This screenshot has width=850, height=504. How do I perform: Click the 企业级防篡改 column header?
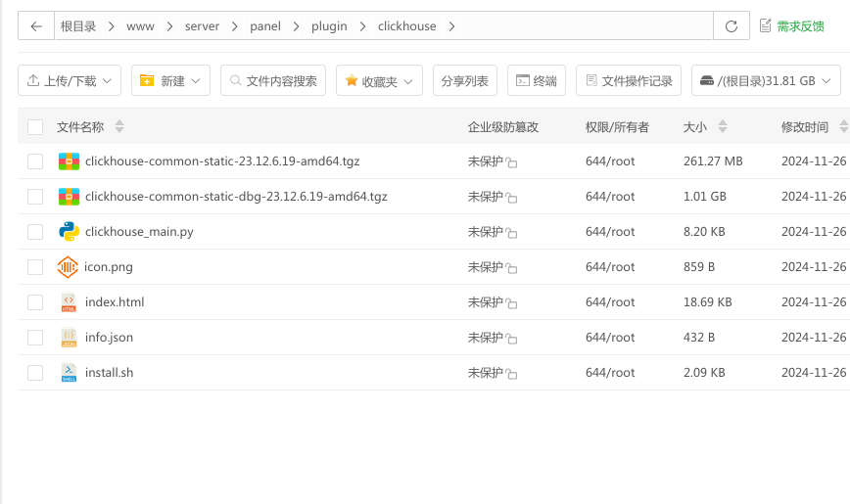503,127
